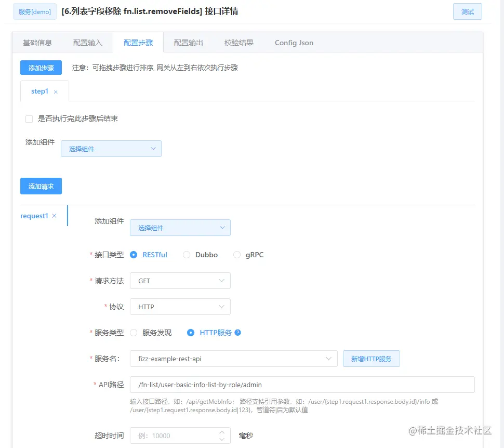
Task: Select the gRPC interface type
Action: [x=236, y=255]
